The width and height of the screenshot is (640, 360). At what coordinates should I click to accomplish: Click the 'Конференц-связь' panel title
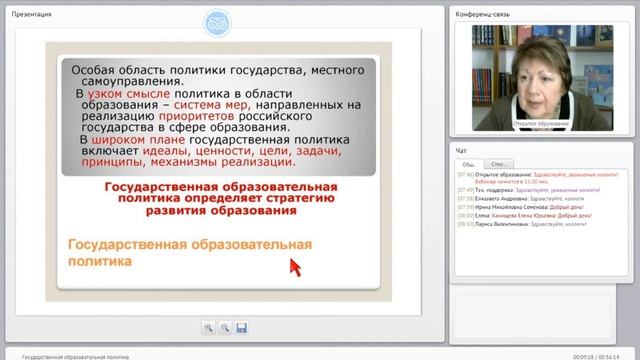[482, 14]
